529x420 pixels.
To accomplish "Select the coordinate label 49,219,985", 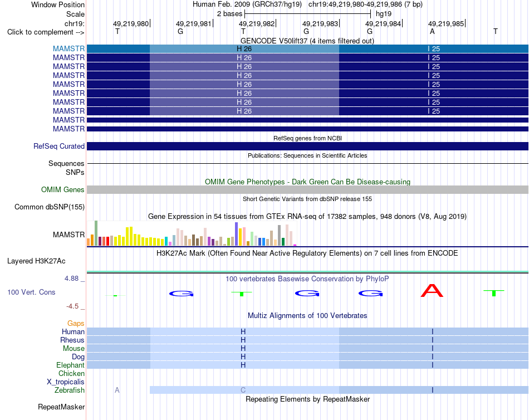I will pyautogui.click(x=446, y=23).
